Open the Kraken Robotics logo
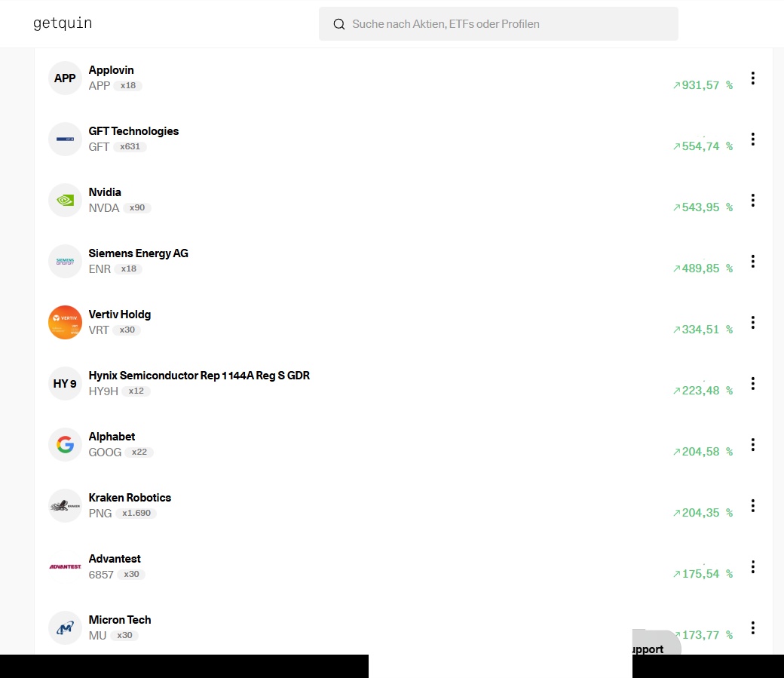Viewport: 784px width, 678px height. (65, 506)
